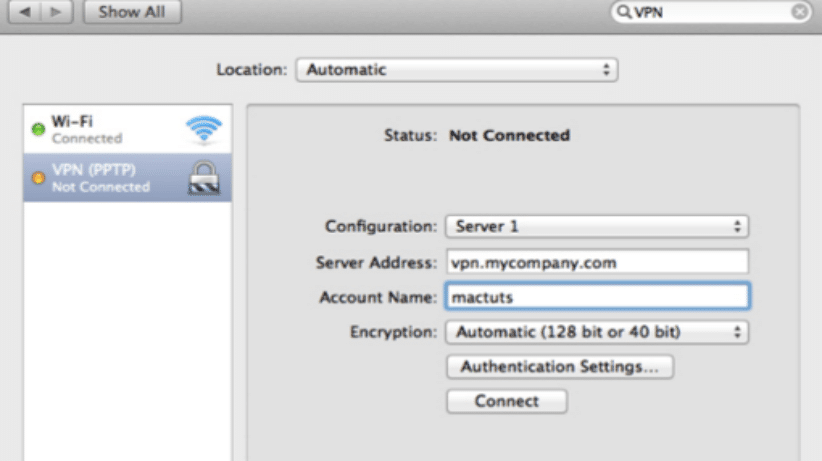Go forward with the right arrow button
This screenshot has width=822, height=461.
tap(57, 12)
